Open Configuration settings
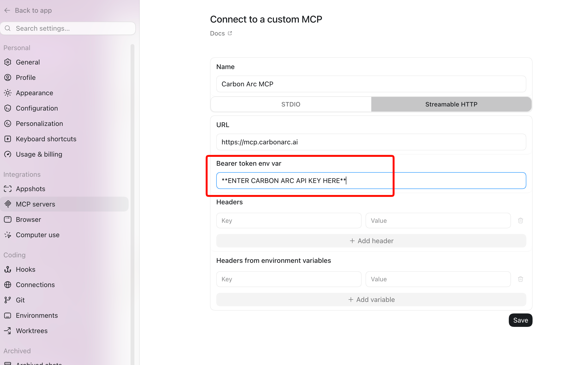This screenshot has width=588, height=365. pyautogui.click(x=65, y=109)
